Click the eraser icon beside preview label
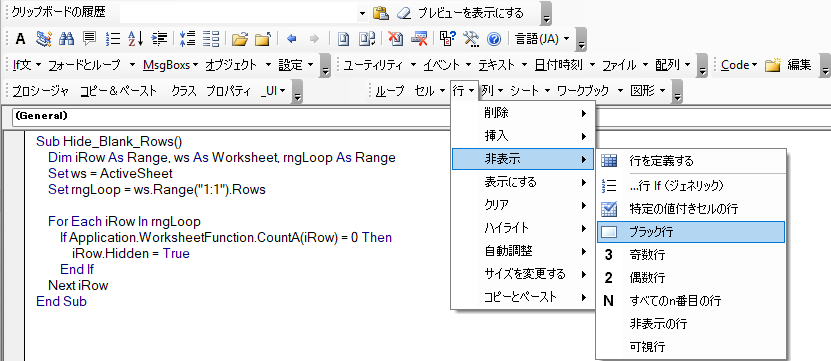The height and width of the screenshot is (361, 831). (x=404, y=13)
